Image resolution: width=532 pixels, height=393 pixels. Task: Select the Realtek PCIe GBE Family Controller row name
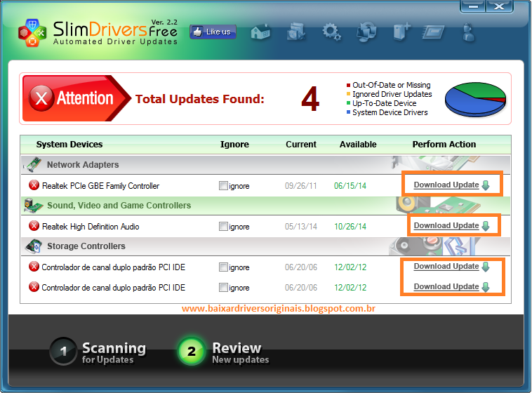[100, 186]
